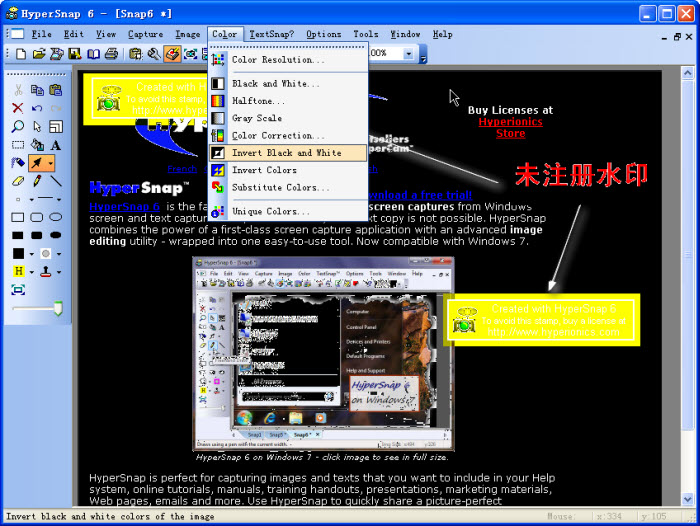700x526 pixels.
Task: Click the HyperSnap 6 hyperlink
Action: pos(125,206)
